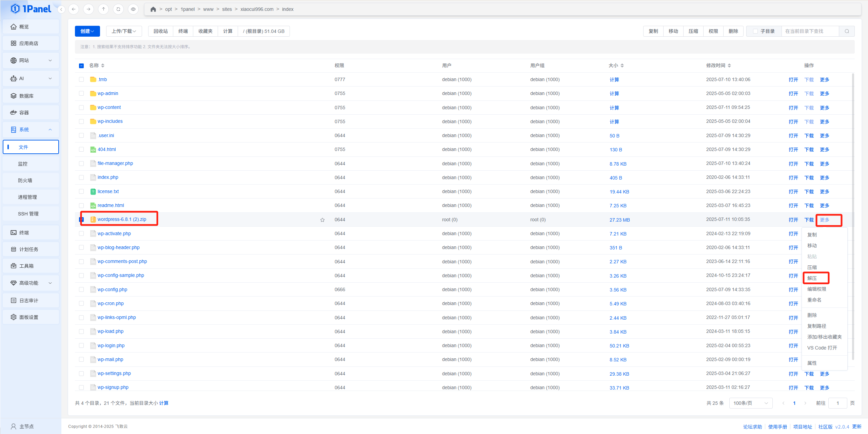
Task: Open the wp-content folder link
Action: 109,108
